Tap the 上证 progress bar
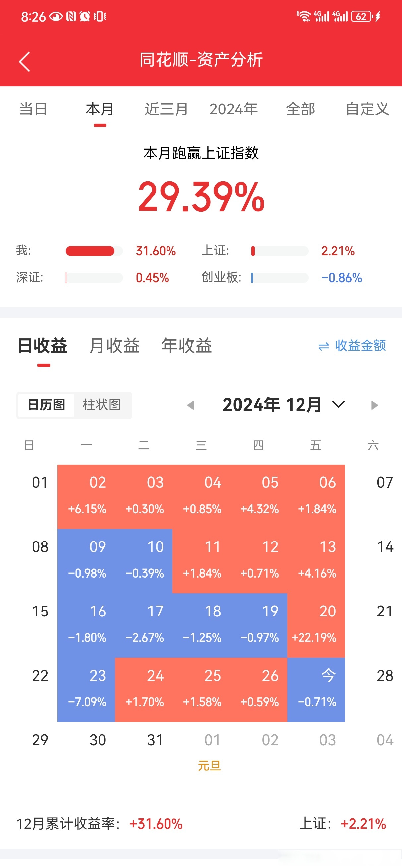Viewport: 402px width, 868px height. (x=280, y=251)
